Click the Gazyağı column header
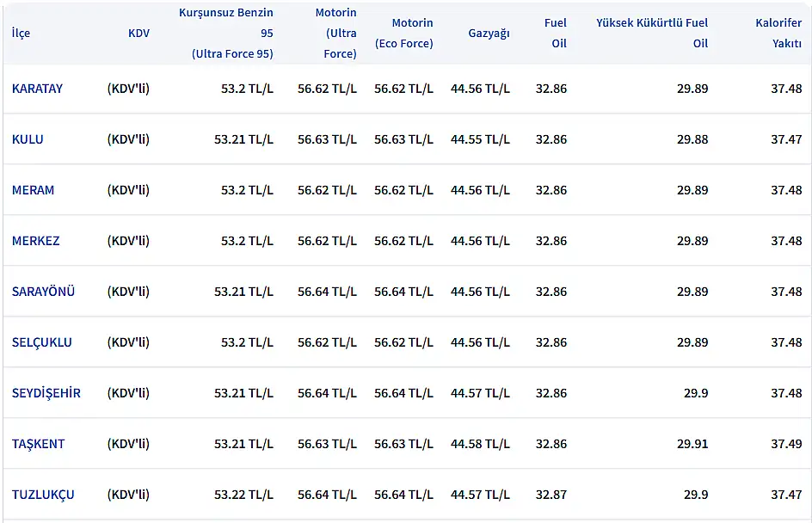 (x=489, y=34)
